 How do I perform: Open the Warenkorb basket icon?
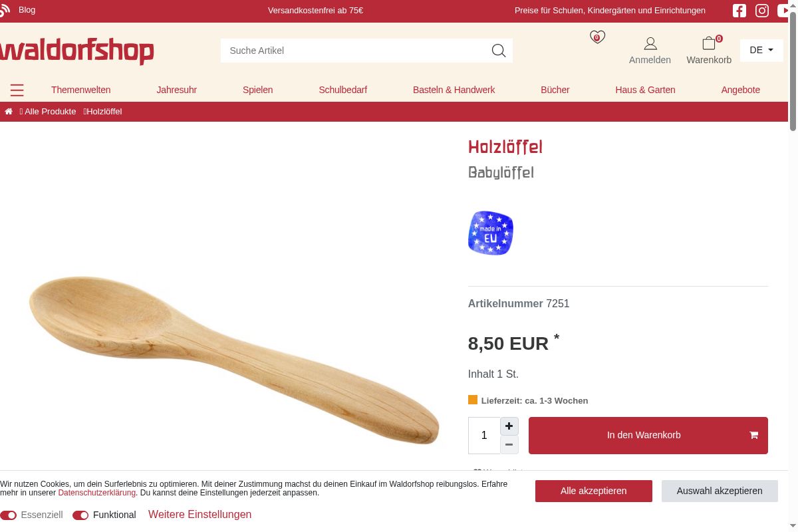tap(709, 43)
